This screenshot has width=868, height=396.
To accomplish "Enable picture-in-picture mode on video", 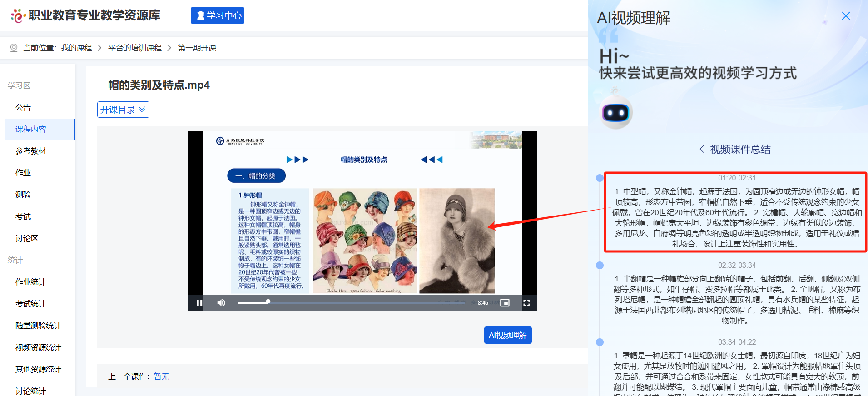I will coord(505,303).
